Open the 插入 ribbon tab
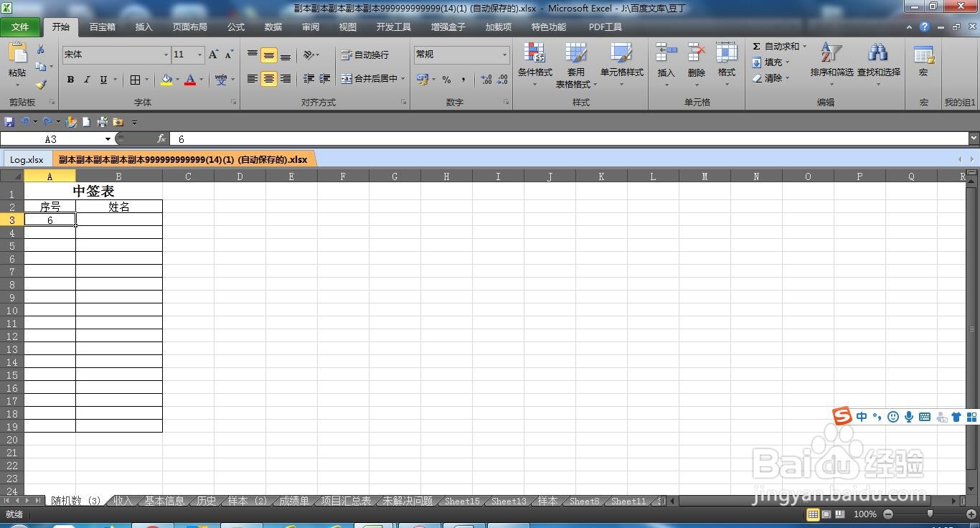Image resolution: width=980 pixels, height=528 pixels. coord(144,27)
